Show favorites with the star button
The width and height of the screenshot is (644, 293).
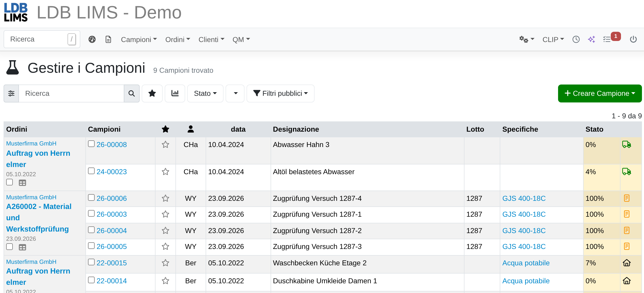152,93
